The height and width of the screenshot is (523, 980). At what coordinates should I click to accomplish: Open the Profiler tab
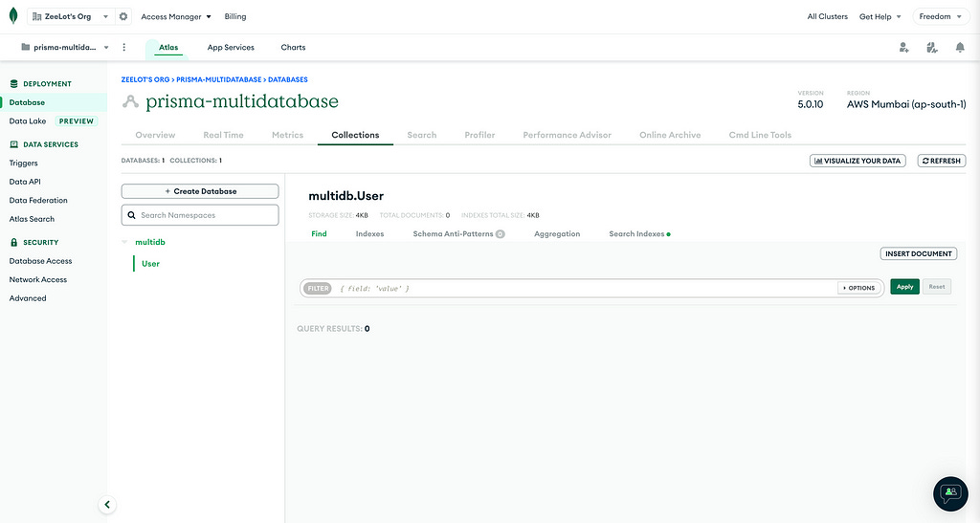click(479, 135)
